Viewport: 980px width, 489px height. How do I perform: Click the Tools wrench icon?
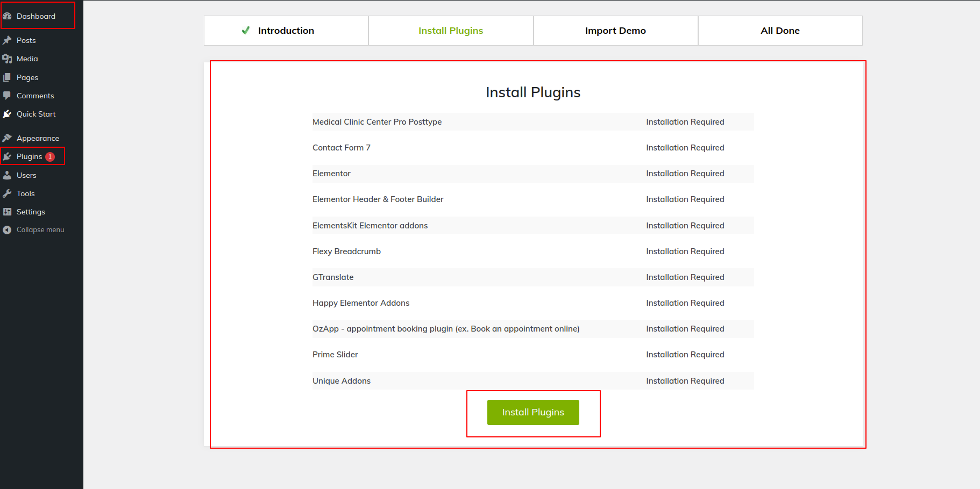pyautogui.click(x=7, y=193)
